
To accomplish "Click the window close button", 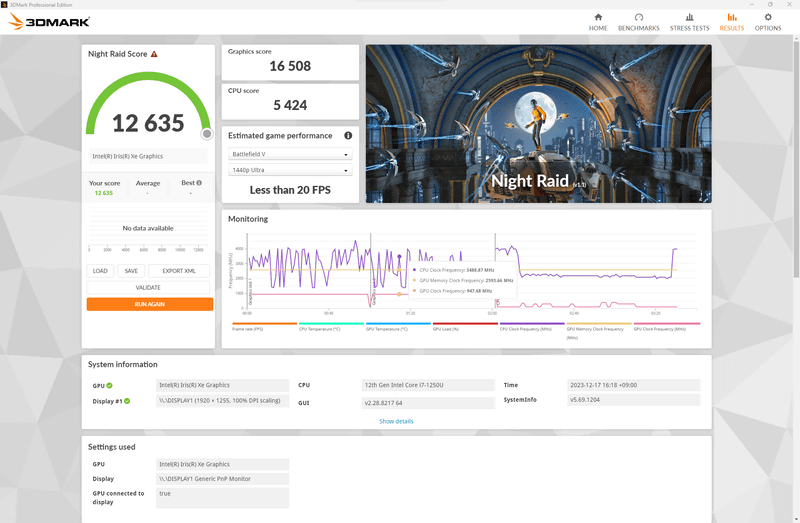I will tap(788, 5).
